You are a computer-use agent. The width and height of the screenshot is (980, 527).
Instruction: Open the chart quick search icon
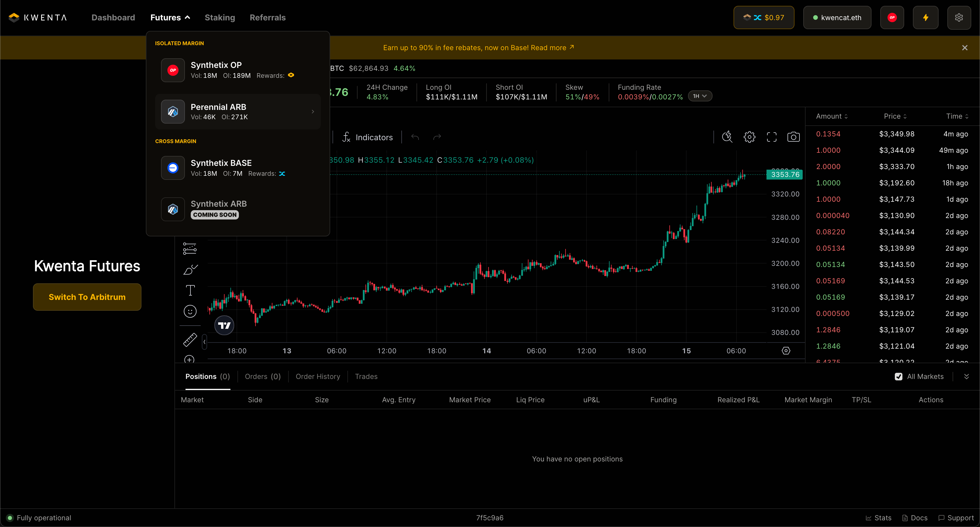click(727, 137)
